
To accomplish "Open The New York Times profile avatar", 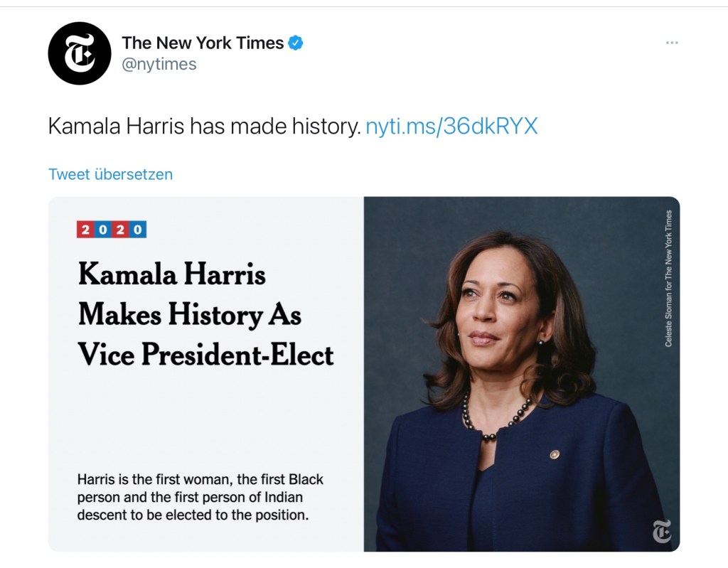I will click(79, 53).
